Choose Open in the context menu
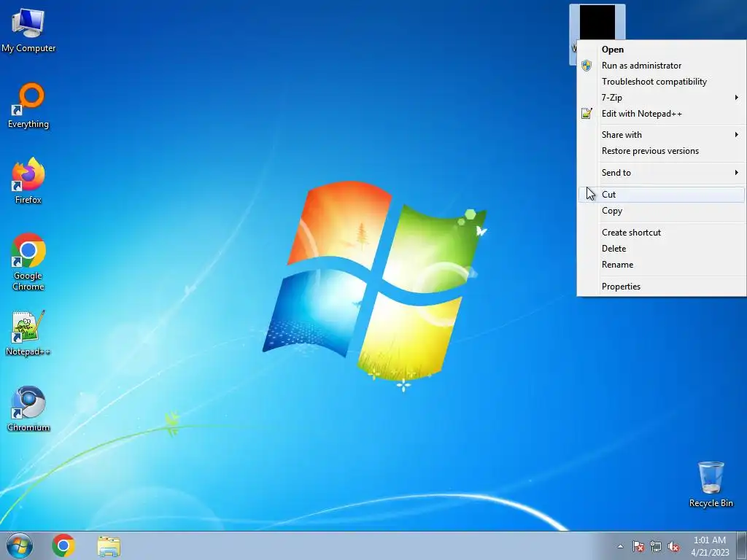Image resolution: width=747 pixels, height=560 pixels. (662, 50)
